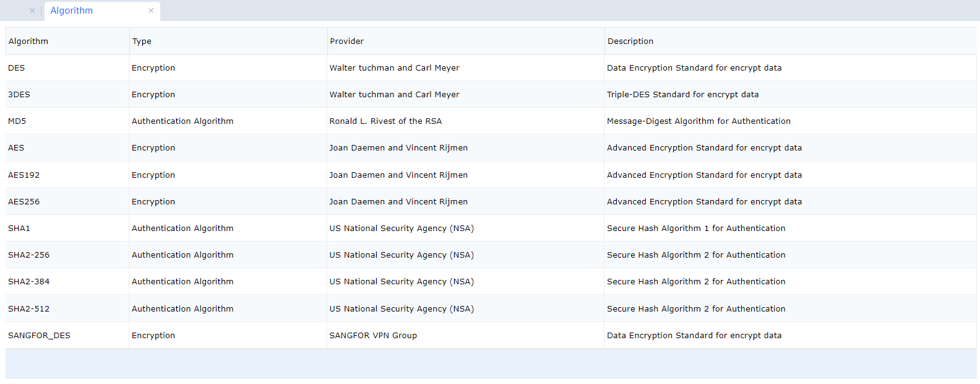Click the Type column header
Image resolution: width=980 pixels, height=384 pixels.
(142, 41)
